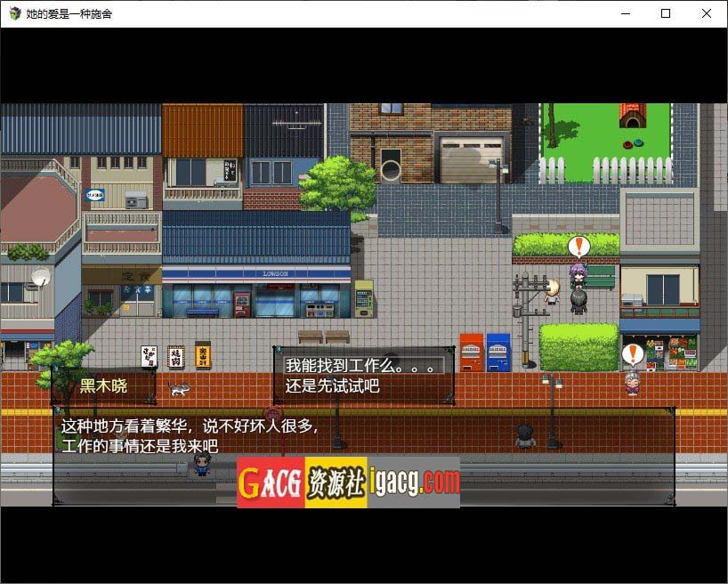Select the blue vending machine
The width and height of the screenshot is (728, 584).
(x=498, y=353)
